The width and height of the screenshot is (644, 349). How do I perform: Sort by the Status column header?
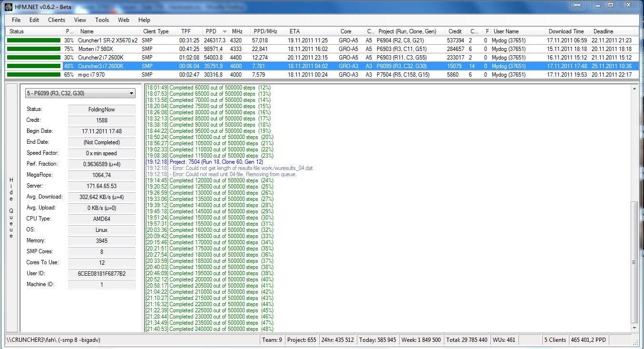pyautogui.click(x=34, y=31)
